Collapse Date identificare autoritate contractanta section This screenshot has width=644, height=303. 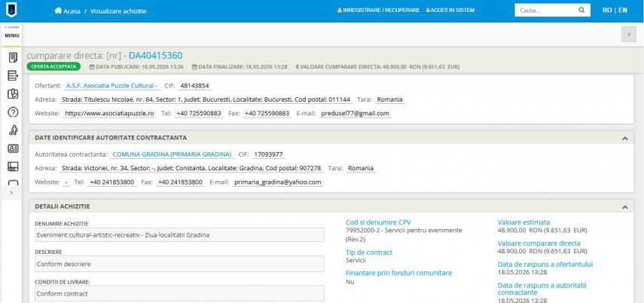pos(624,138)
